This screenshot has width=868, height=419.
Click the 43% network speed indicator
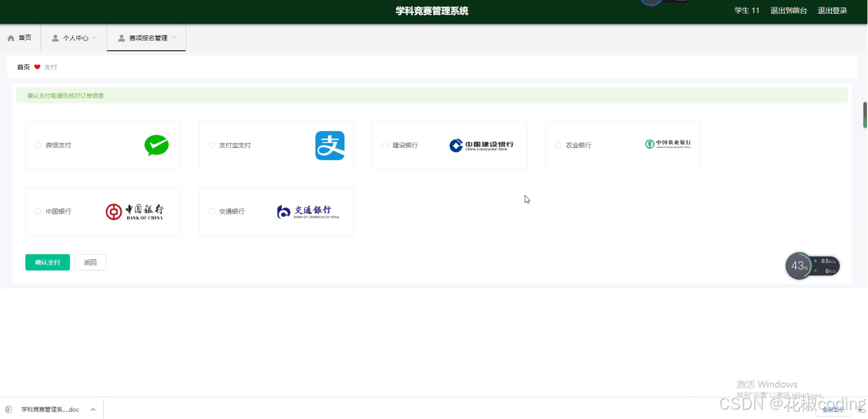(799, 266)
